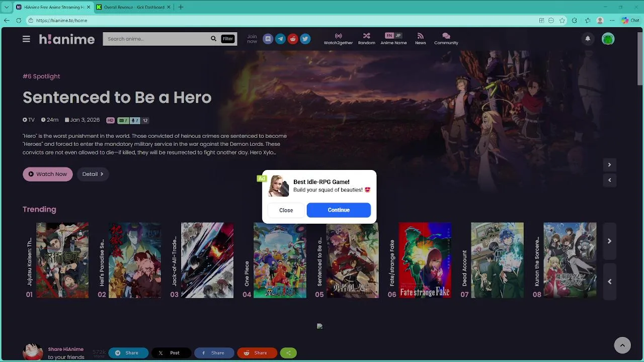Image resolution: width=644 pixels, height=362 pixels.
Task: Open the browser profile avatar
Action: coord(600,21)
